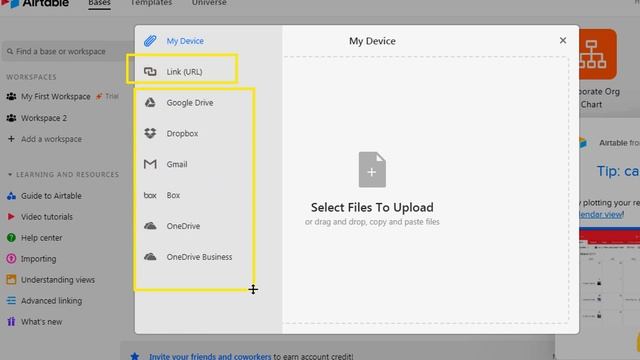Collapse the Learning and Resources section
Screen dimensions: 640x360
click(x=10, y=175)
